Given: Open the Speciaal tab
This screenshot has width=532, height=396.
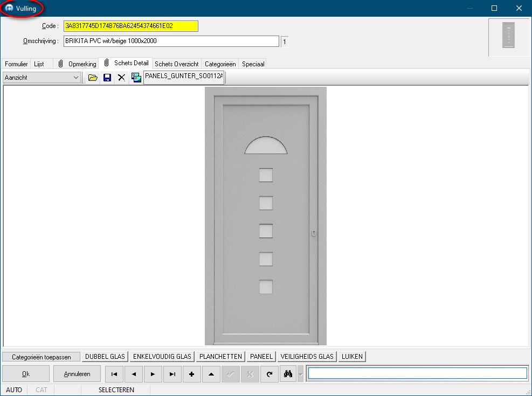Looking at the screenshot, I should point(253,64).
